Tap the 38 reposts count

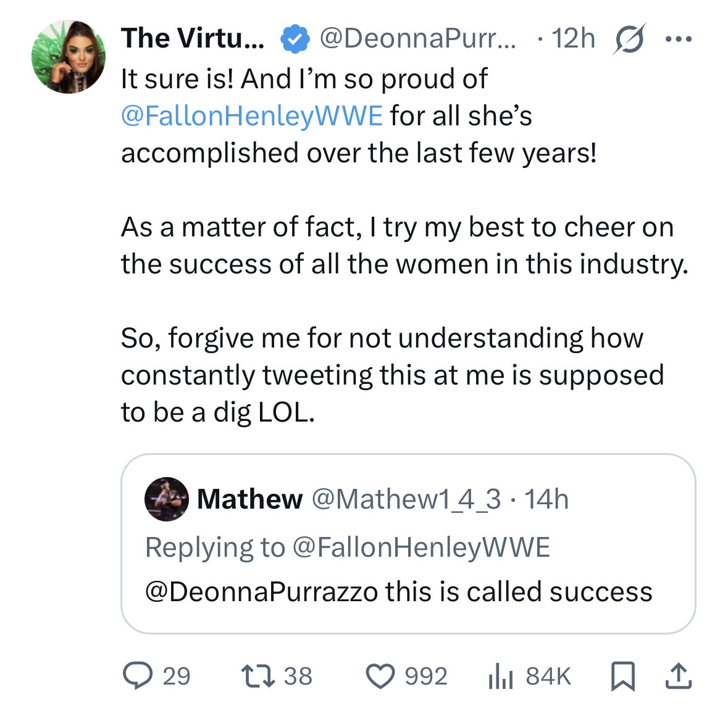tap(298, 676)
